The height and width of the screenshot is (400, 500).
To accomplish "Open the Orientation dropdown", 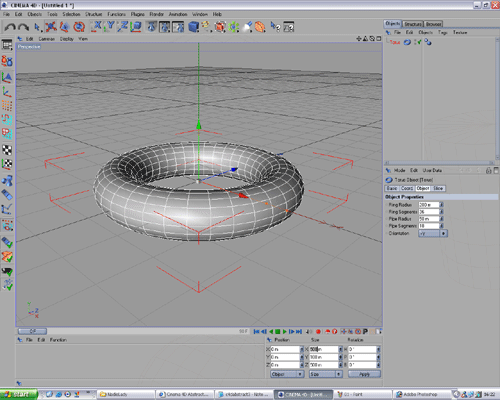I will pos(433,233).
